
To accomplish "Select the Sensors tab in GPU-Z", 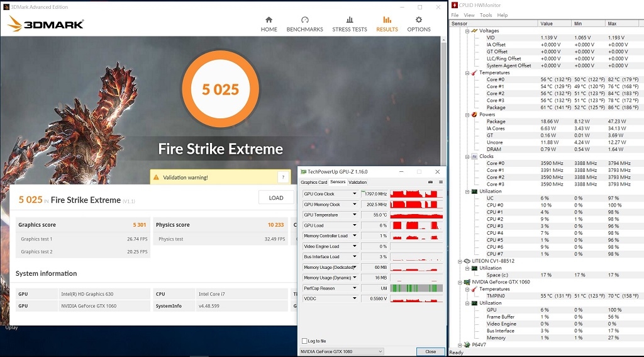I will click(x=338, y=182).
